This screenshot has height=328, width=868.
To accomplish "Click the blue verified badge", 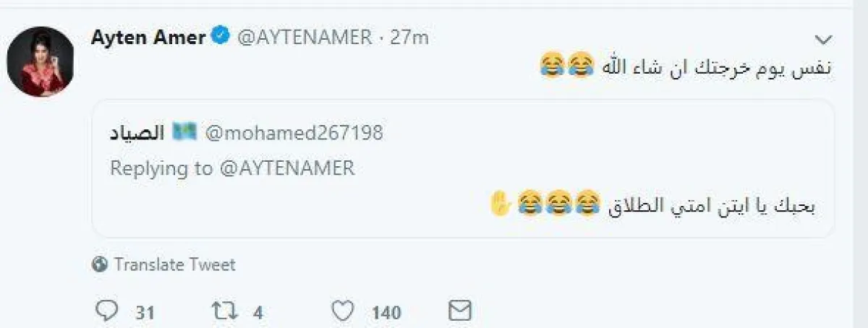I will (220, 37).
